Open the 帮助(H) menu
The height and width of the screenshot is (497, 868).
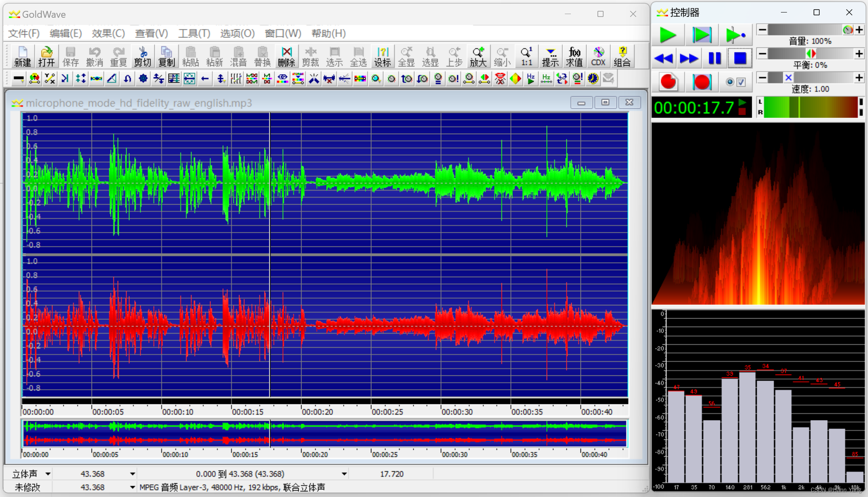329,33
